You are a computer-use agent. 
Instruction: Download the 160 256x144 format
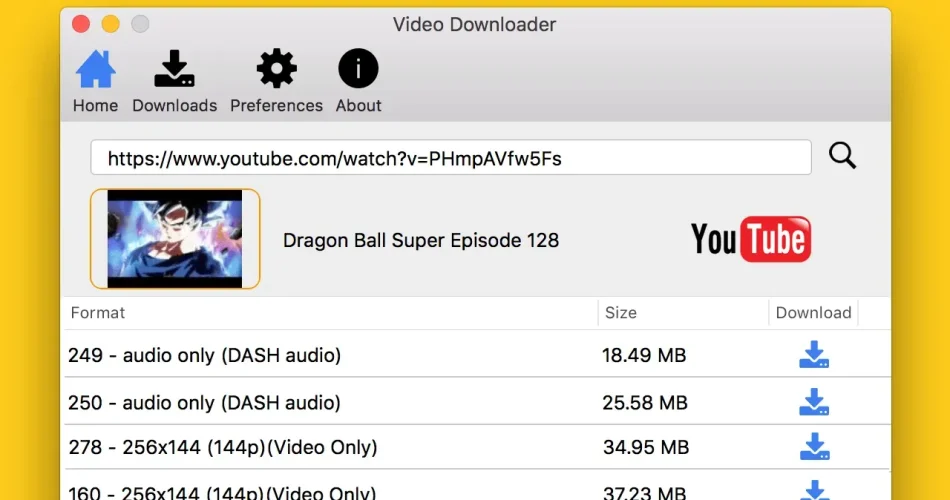tap(815, 490)
